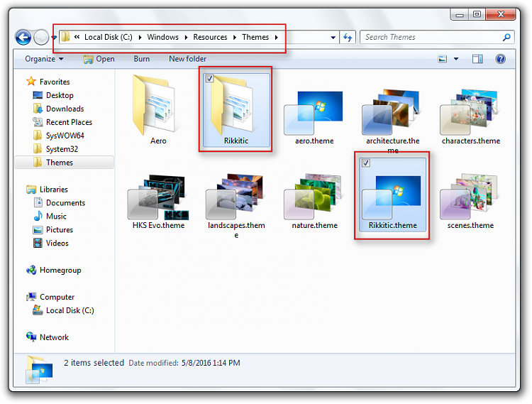The height and width of the screenshot is (404, 532).
Task: Open Recent Places in the Favorites list
Action: tap(62, 122)
